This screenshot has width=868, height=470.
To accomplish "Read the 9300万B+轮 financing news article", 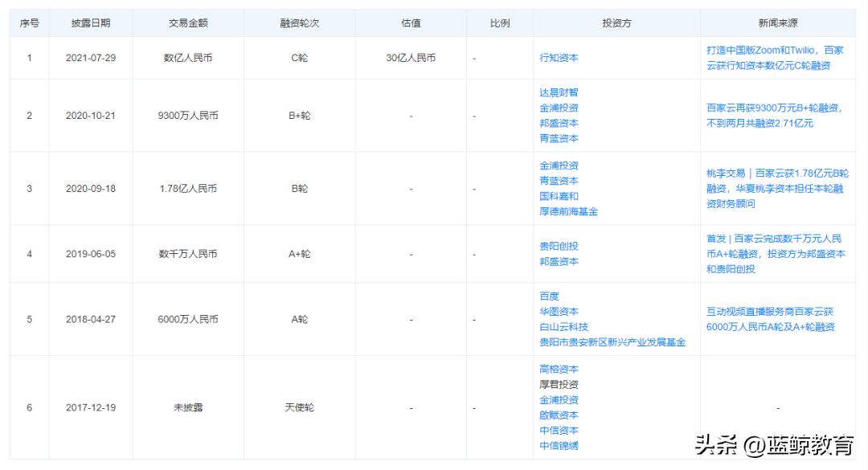I will coord(774,114).
